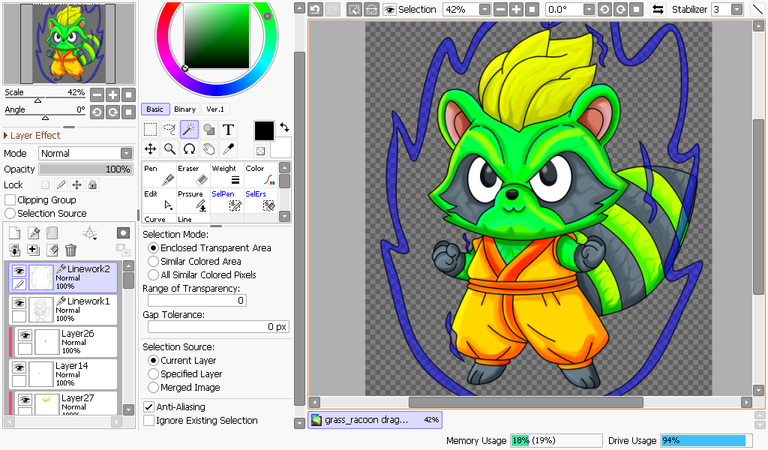This screenshot has height=450, width=768.
Task: Choose the Pen brush
Action: pyautogui.click(x=159, y=175)
